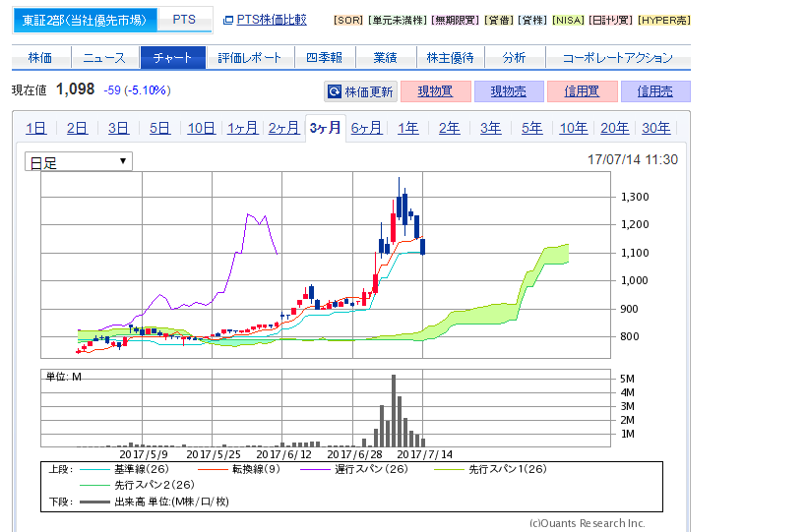Image resolution: width=806 pixels, height=532 pixels.
Task: Click the 信用売 button
Action: pos(655,91)
